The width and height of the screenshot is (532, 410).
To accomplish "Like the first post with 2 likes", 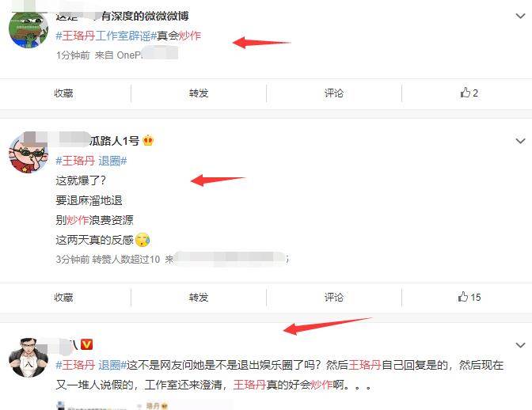I will [469, 93].
